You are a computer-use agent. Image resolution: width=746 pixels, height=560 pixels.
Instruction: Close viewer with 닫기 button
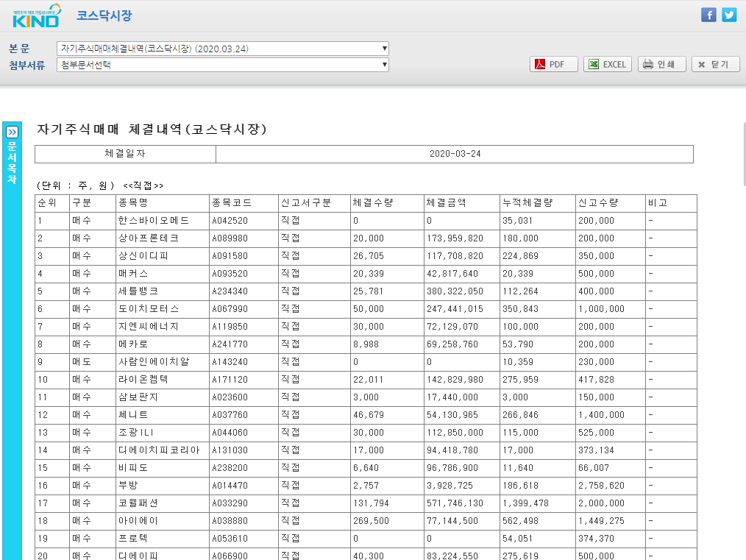716,64
